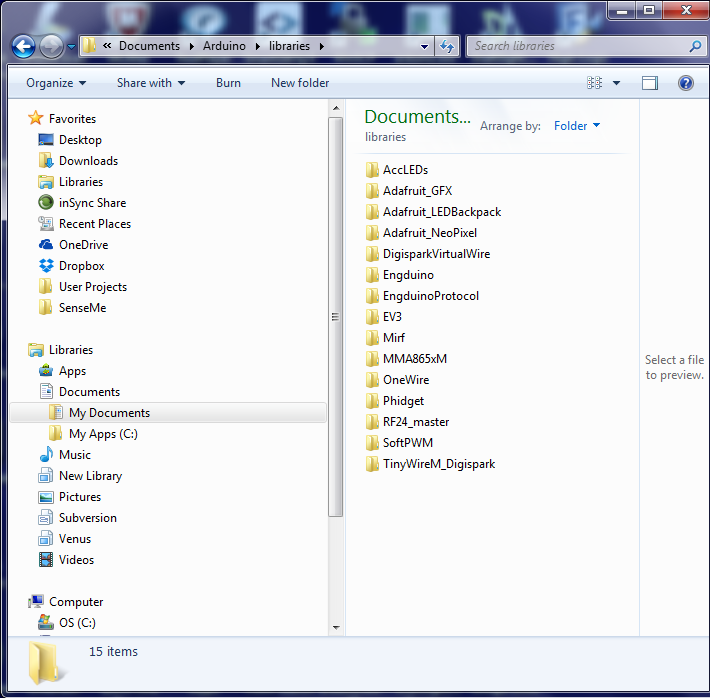Screen dimensions: 710x698
Task: Click Arduino in the address breadcrumb
Action: [x=224, y=46]
